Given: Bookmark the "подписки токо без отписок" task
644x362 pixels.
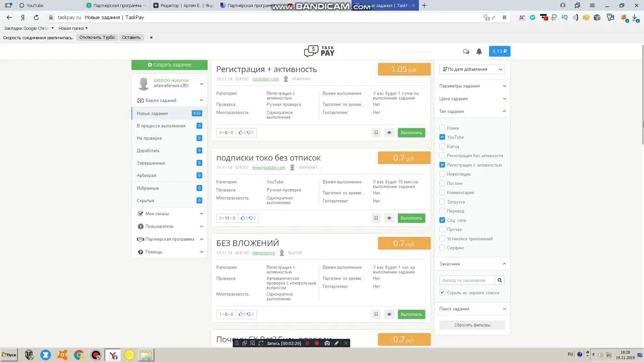Looking at the screenshot, I should pos(376,218).
